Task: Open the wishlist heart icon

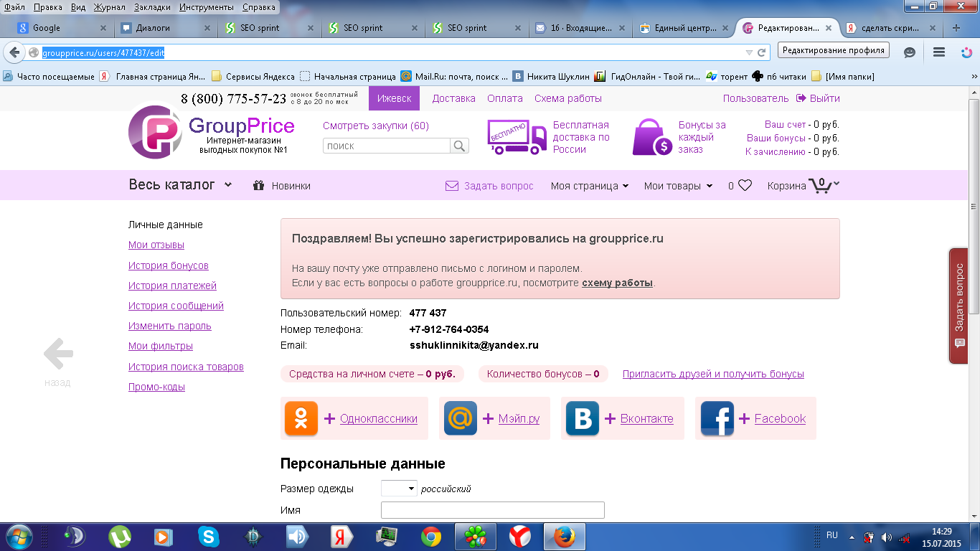Action: (745, 185)
